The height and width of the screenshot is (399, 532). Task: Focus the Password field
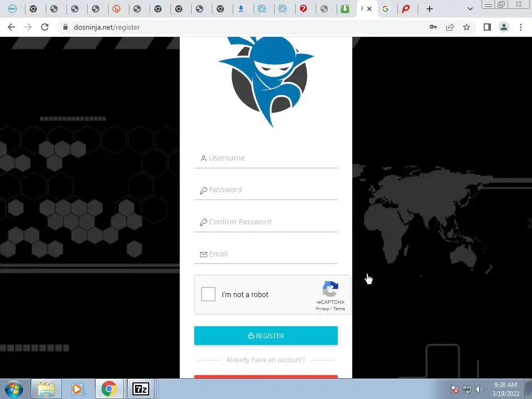[x=266, y=190]
